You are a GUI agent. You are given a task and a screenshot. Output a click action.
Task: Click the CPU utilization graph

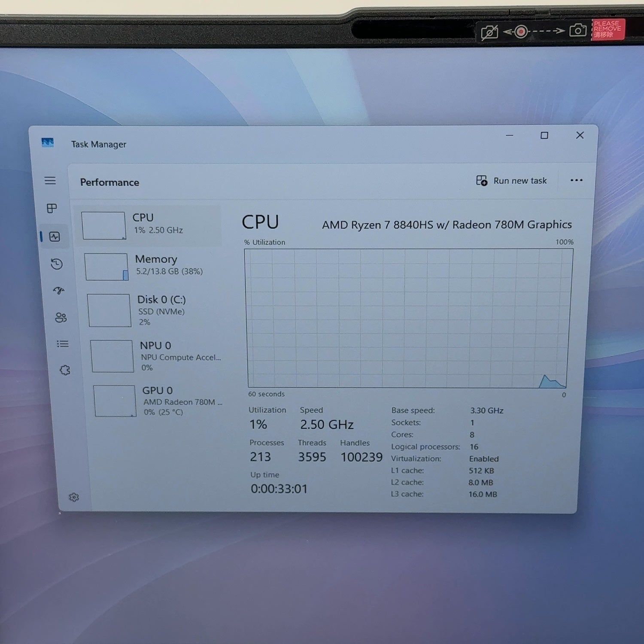tap(408, 318)
